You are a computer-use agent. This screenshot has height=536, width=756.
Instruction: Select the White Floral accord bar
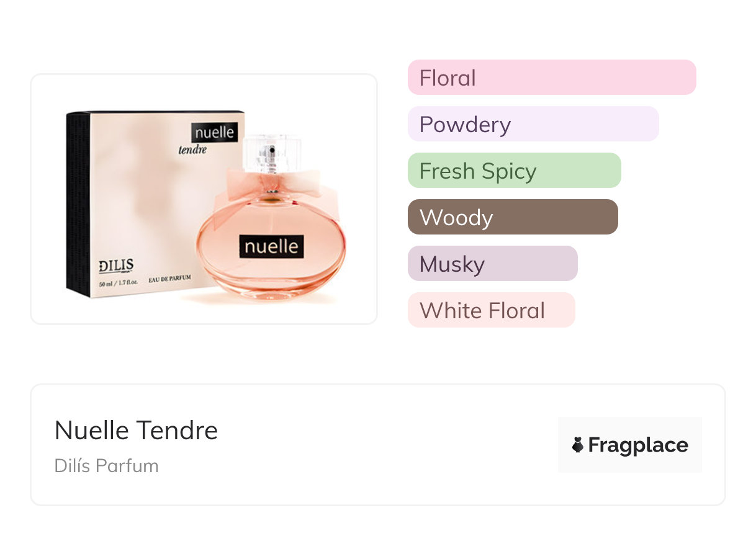491,310
